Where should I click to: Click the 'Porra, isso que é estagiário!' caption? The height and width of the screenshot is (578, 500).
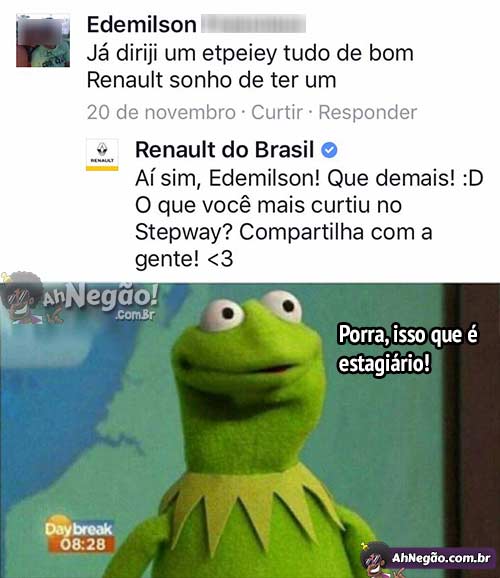tap(408, 348)
